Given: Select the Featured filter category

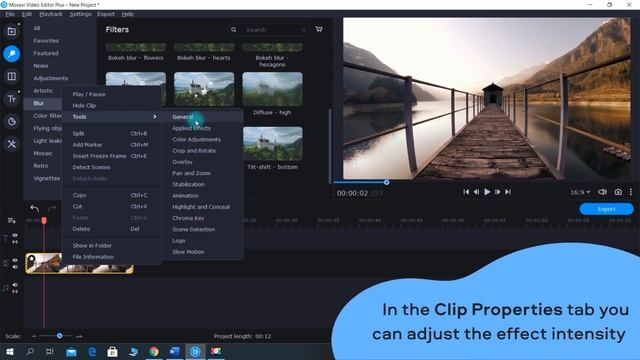Looking at the screenshot, I should tap(46, 53).
